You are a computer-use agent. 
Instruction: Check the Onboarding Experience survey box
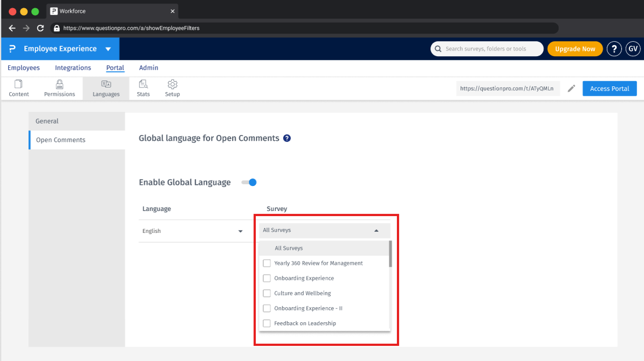pyautogui.click(x=266, y=278)
